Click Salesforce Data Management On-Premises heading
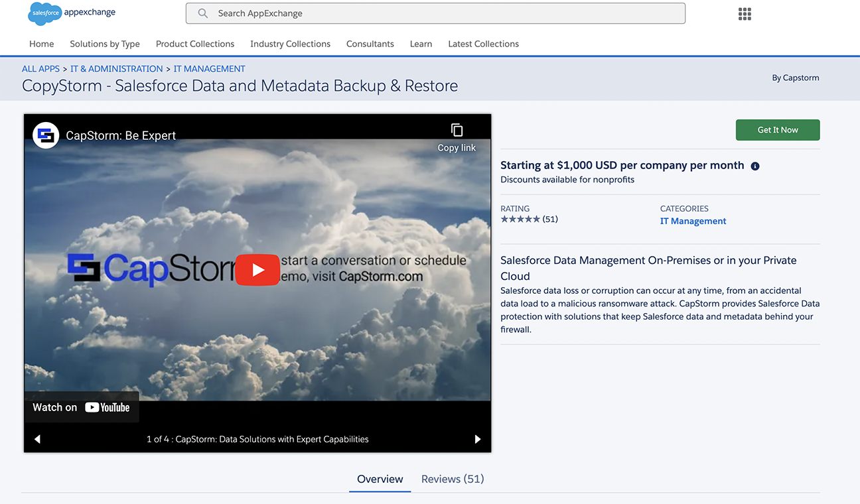 [x=648, y=268]
